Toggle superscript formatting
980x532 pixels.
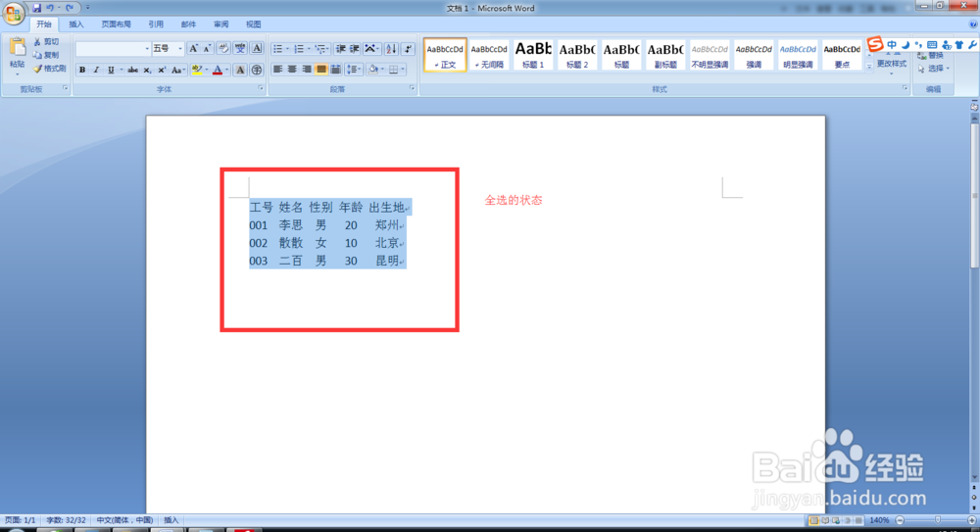[162, 70]
